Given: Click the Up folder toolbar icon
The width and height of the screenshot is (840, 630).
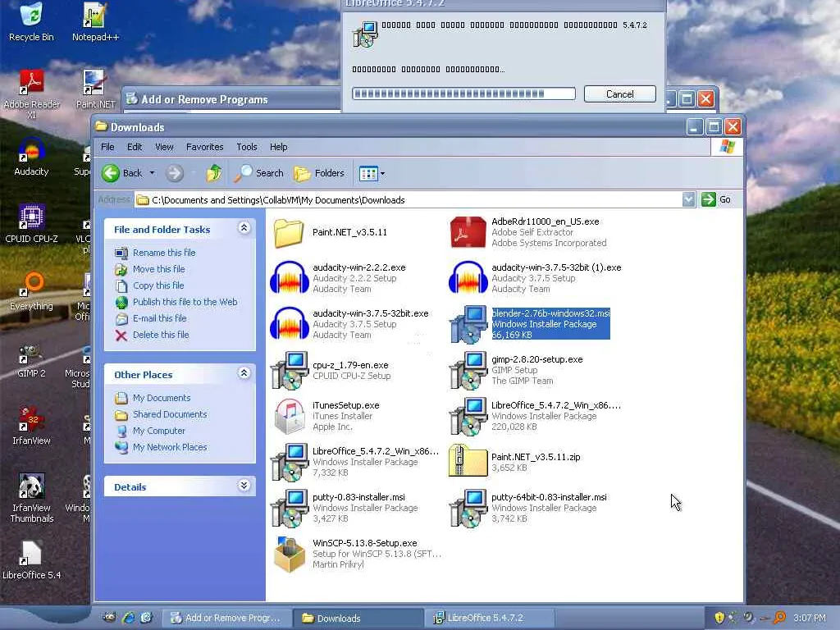Looking at the screenshot, I should pos(214,173).
